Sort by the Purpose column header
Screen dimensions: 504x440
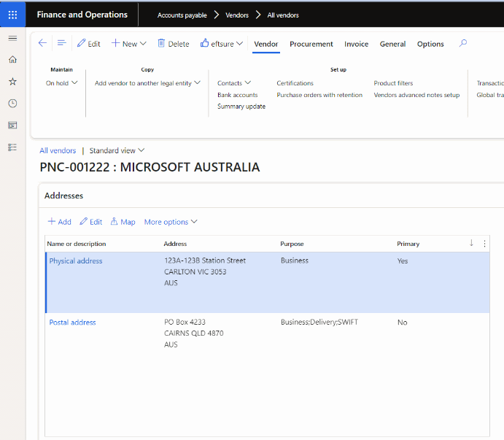(292, 244)
